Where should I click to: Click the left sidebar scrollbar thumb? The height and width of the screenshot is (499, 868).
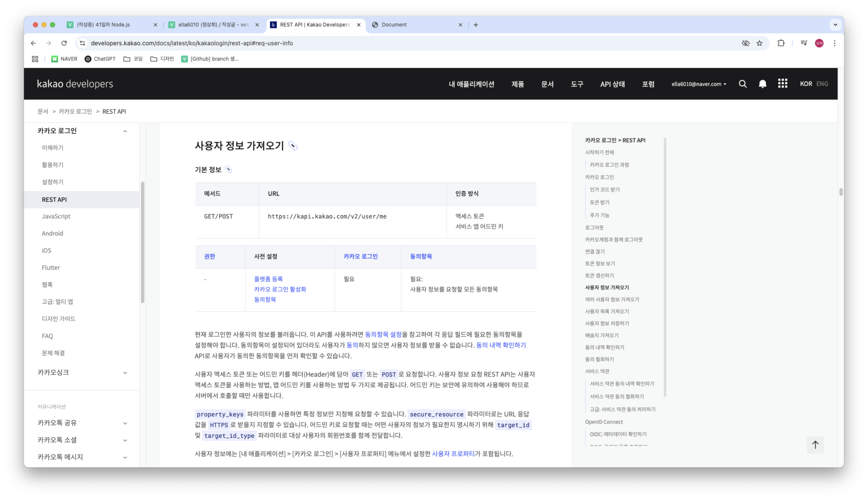pyautogui.click(x=142, y=242)
